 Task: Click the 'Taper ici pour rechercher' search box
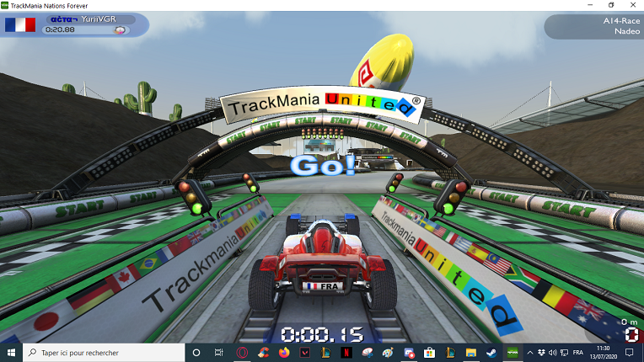click(x=101, y=353)
